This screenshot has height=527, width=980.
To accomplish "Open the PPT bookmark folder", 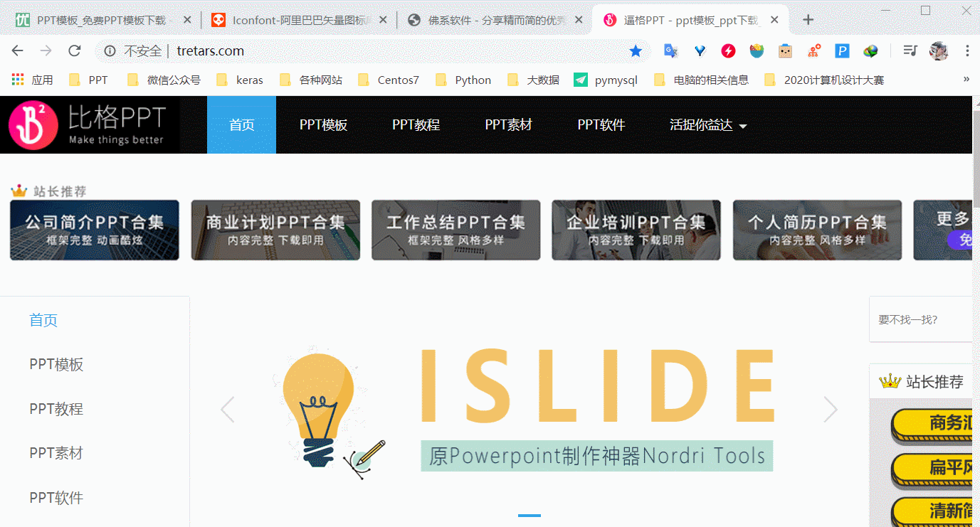I will tap(88, 80).
